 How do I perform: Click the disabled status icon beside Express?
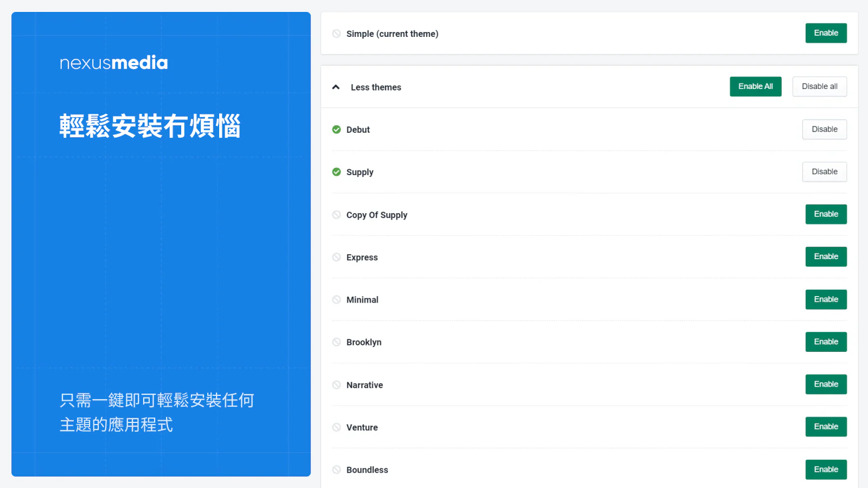pos(336,257)
